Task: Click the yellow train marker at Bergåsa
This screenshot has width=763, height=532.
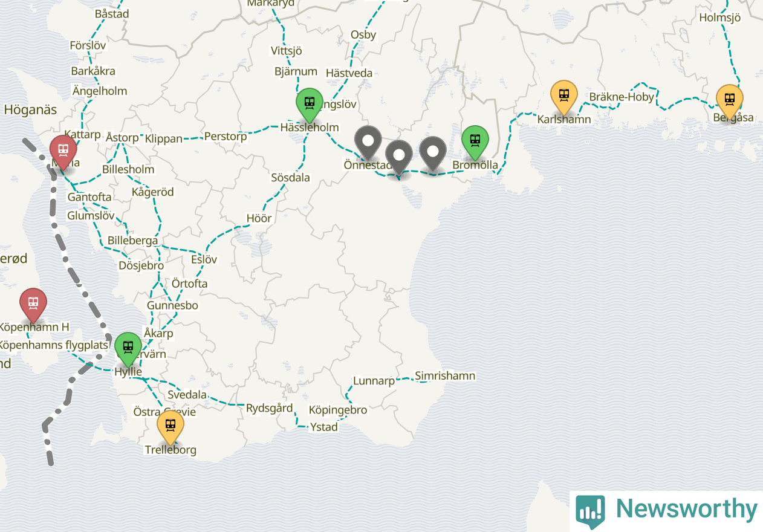Action: click(x=730, y=102)
